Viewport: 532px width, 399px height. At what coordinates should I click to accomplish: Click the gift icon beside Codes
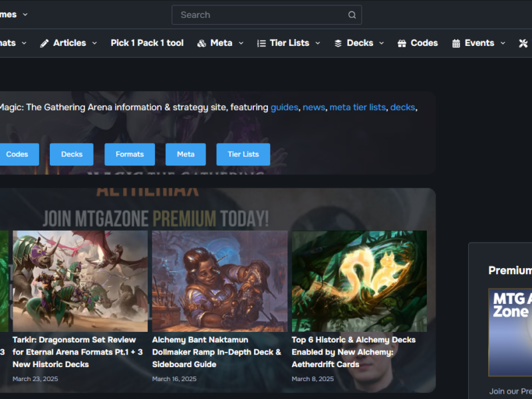(x=402, y=43)
